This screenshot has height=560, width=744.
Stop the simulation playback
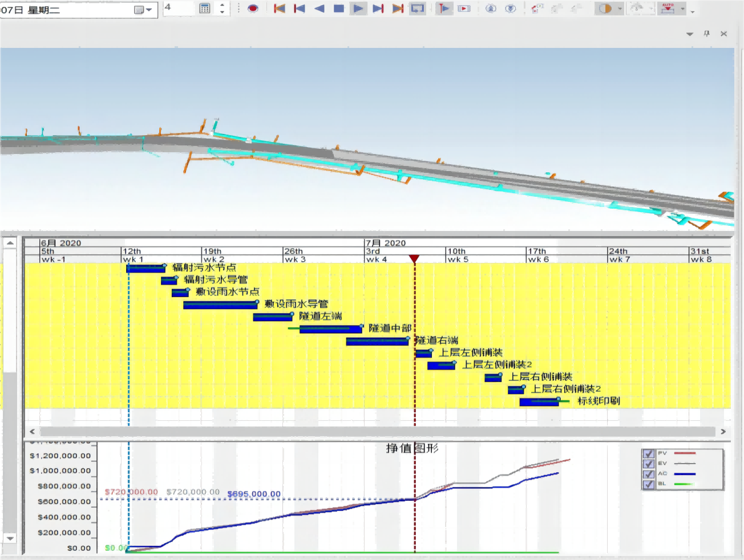click(x=338, y=9)
